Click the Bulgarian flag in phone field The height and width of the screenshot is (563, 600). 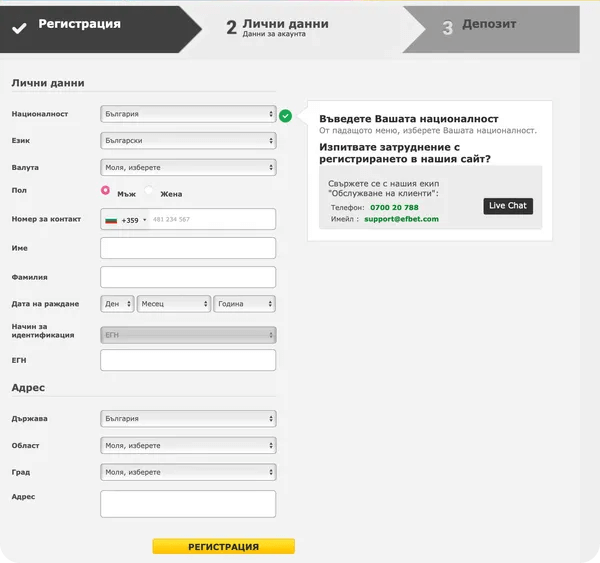pos(111,220)
